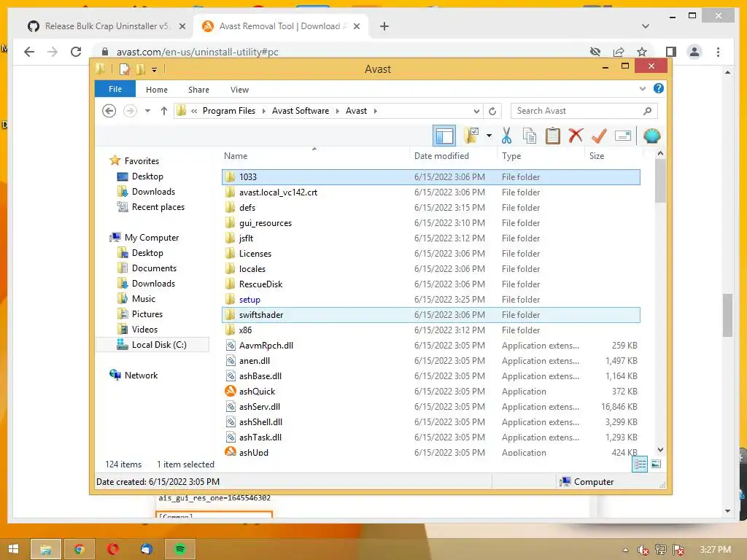Select Videos in navigation pane
Image resolution: width=747 pixels, height=560 pixels.
pyautogui.click(x=144, y=330)
